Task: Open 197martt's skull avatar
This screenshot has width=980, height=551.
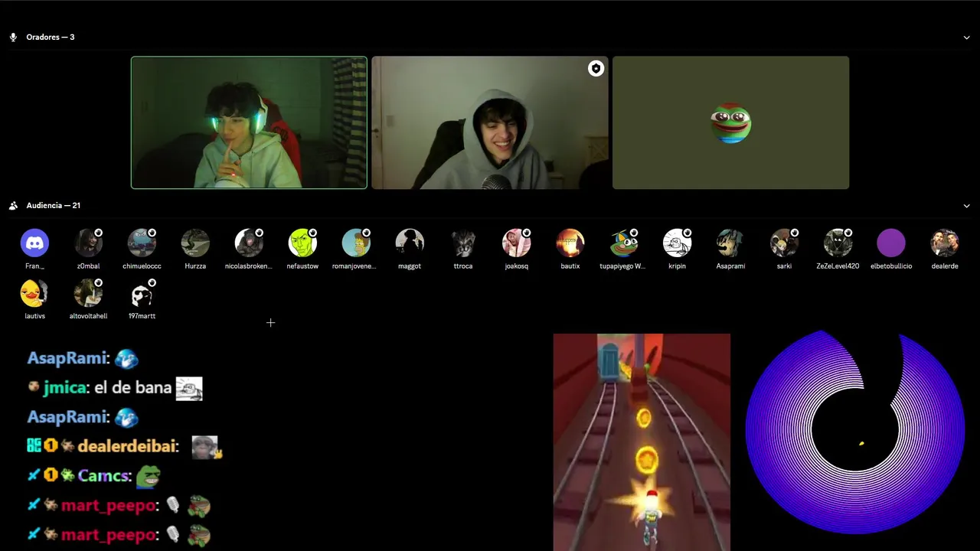Action: pos(142,292)
